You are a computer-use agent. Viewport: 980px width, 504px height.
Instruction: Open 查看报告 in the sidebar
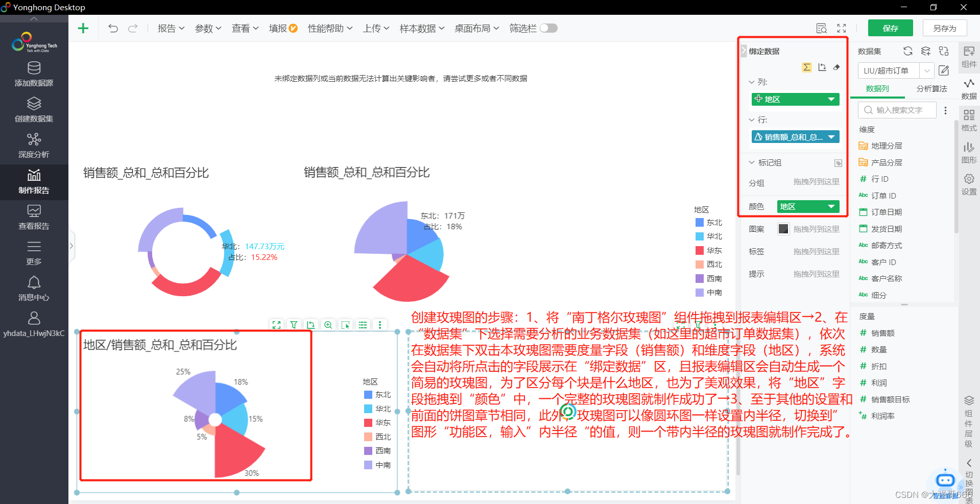(x=34, y=218)
